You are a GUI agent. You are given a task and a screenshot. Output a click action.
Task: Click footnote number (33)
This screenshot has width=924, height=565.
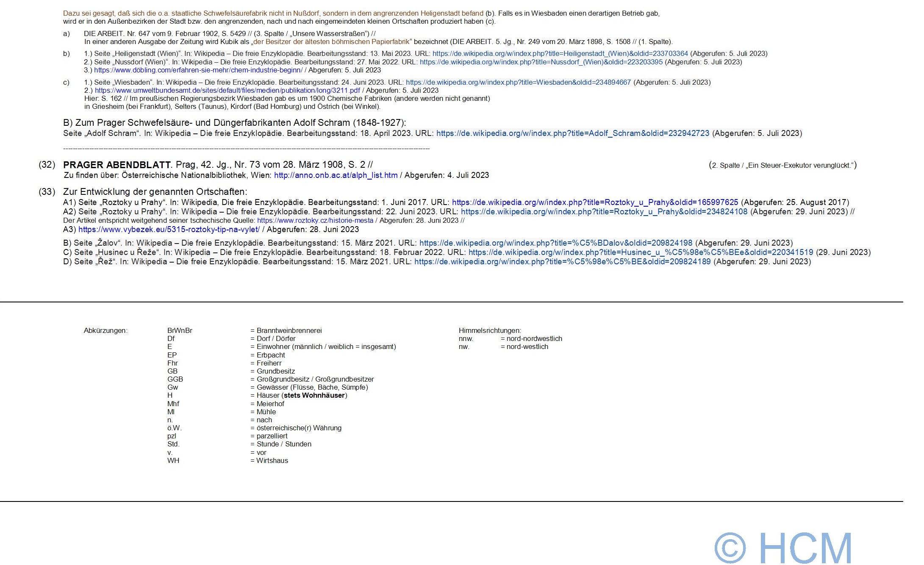coord(47,192)
